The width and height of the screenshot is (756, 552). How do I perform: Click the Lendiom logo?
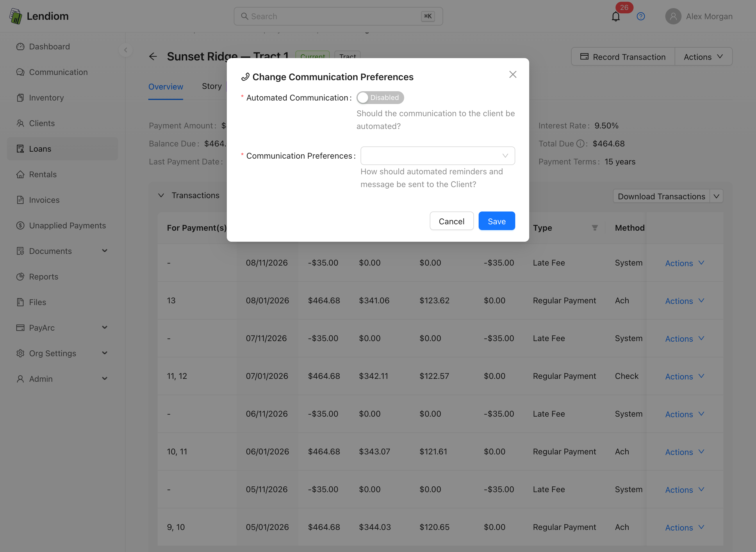(39, 16)
